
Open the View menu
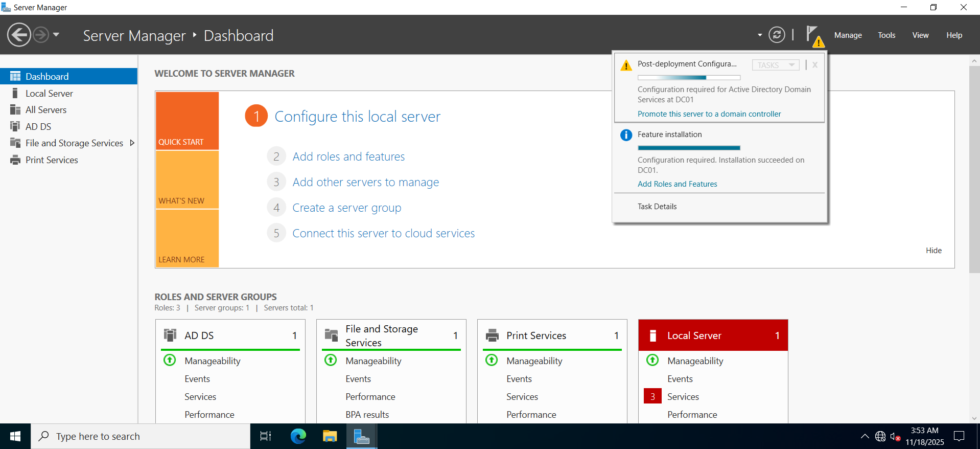[x=920, y=35]
